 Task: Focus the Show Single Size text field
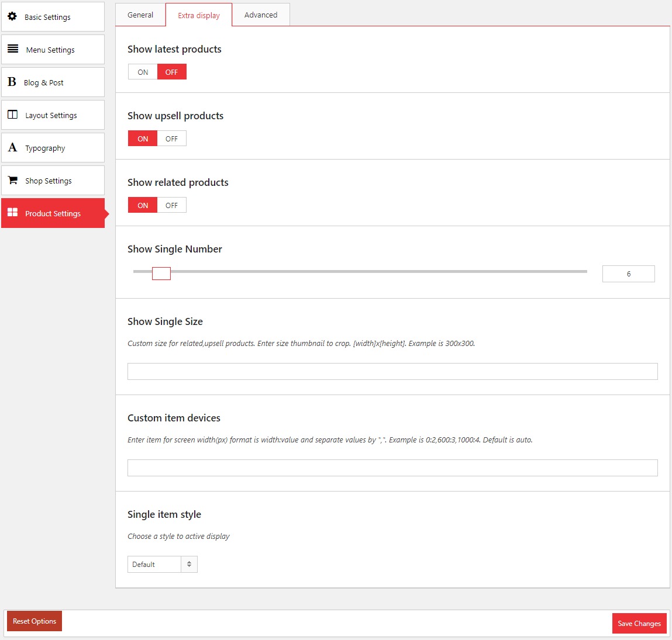(x=392, y=371)
